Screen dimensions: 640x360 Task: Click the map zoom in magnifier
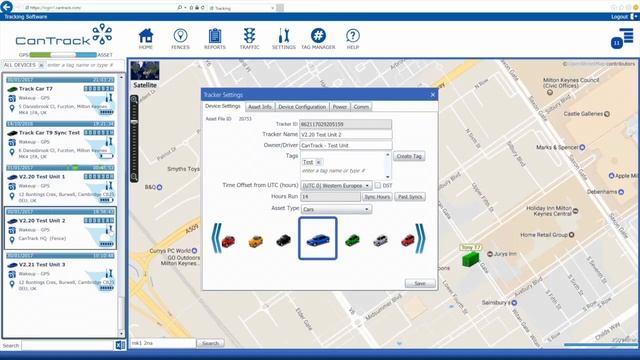[134, 99]
